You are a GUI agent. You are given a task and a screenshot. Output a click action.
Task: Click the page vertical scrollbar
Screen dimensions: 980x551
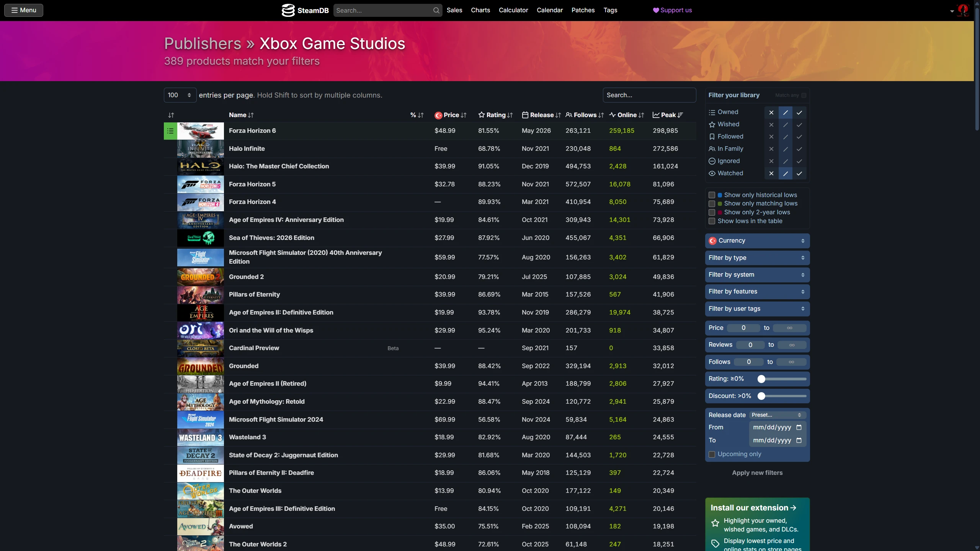(977, 69)
